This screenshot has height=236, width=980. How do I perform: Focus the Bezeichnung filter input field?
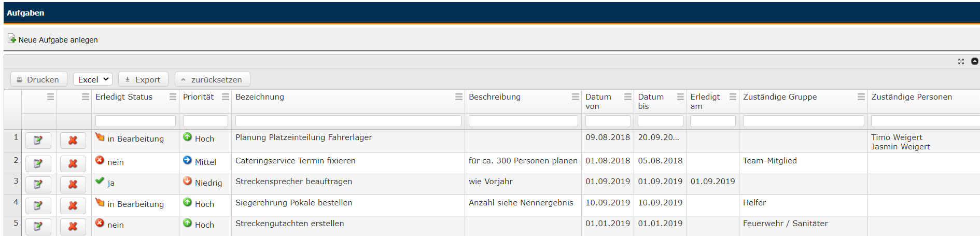click(348, 121)
